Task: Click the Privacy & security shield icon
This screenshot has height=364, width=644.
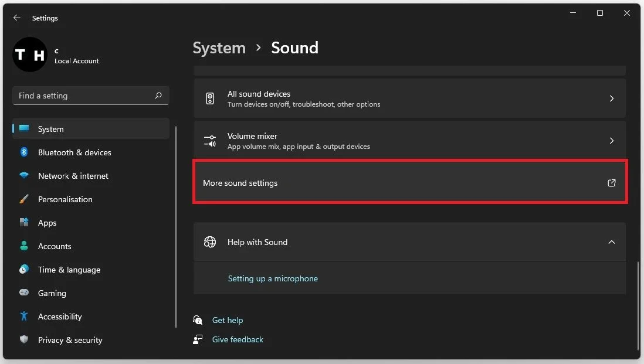Action: pos(24,340)
